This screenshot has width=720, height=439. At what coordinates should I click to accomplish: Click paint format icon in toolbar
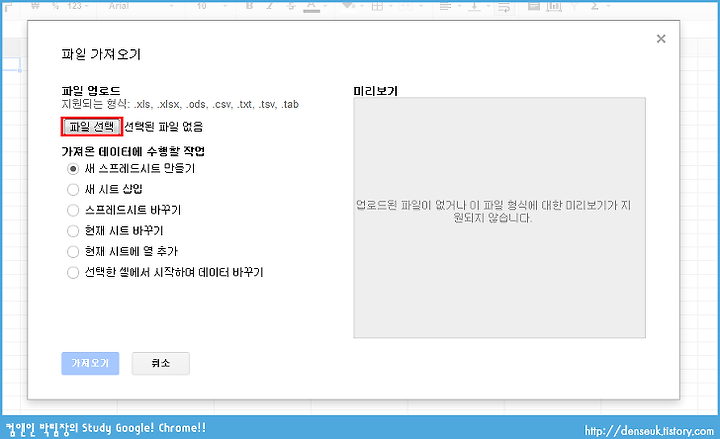pos(8,6)
